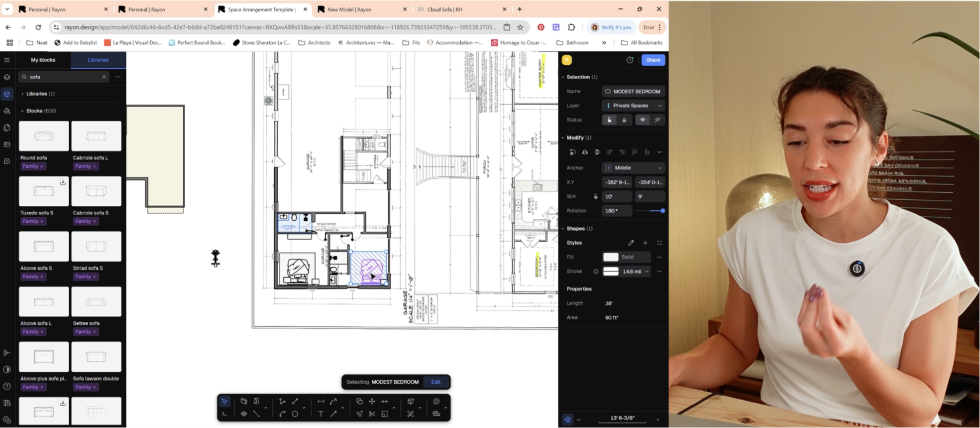Switch to Space Arrangement Template browser tab
The image size is (980, 428).
coord(262,9)
